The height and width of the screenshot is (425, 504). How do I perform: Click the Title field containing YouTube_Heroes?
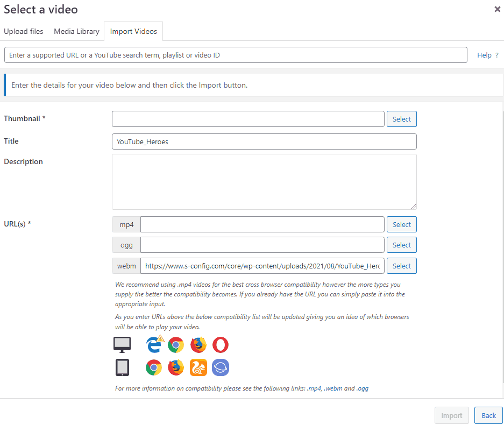pos(264,141)
